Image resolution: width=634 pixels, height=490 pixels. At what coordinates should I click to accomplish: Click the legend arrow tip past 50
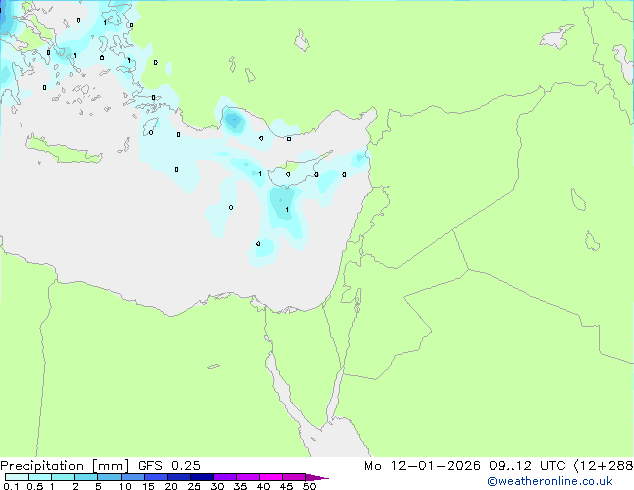tap(317, 477)
